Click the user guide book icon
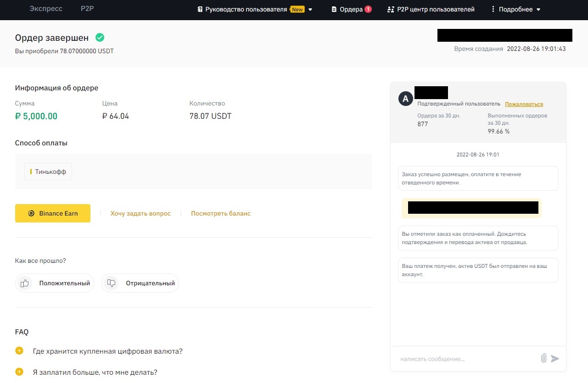This screenshot has width=588, height=383. point(200,9)
